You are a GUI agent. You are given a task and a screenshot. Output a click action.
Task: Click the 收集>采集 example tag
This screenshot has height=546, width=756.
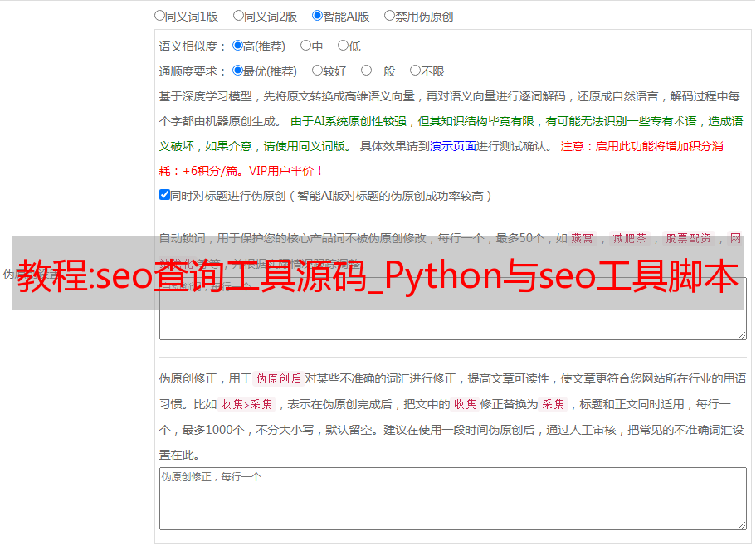246,404
